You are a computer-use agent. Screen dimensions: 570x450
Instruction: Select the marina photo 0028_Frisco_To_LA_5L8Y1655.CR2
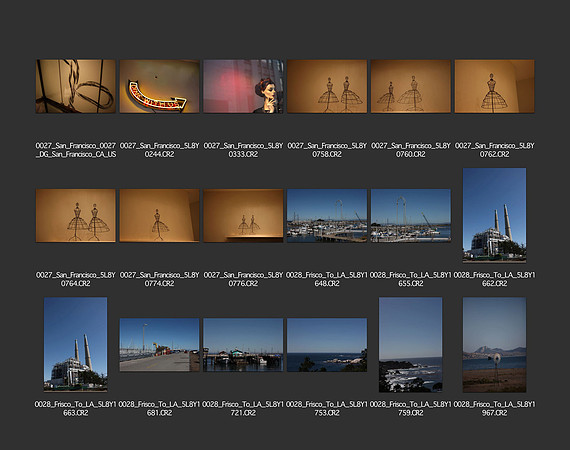pos(411,216)
